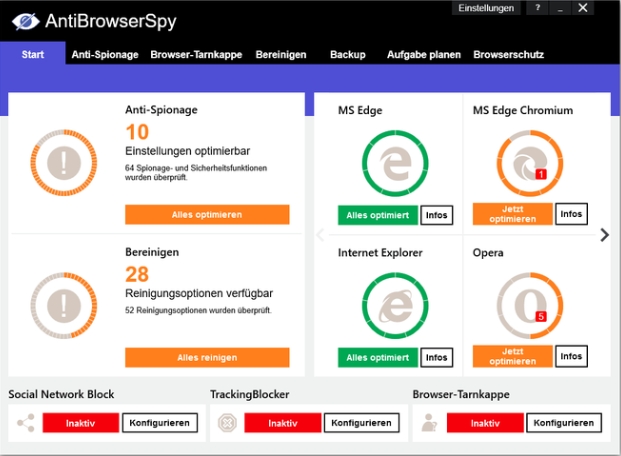Configure Browser-Tarnkappe via bottom Konfigurieren button
The image size is (621, 456).
564,423
